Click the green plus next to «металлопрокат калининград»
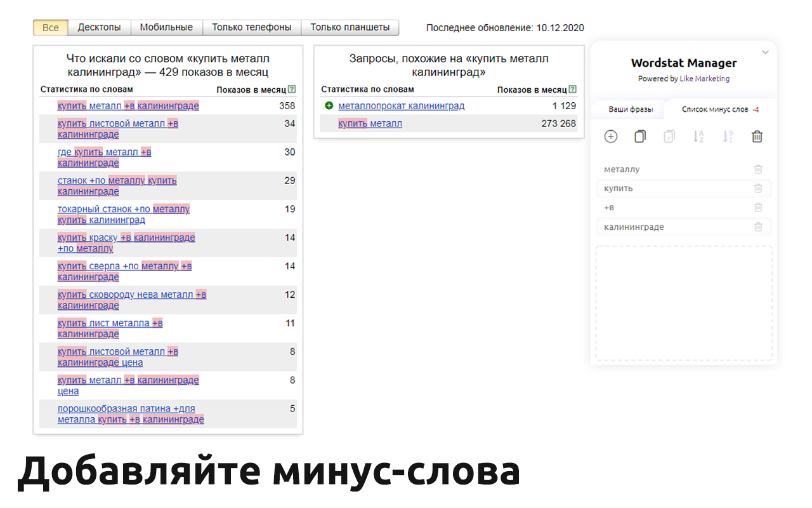Screen dimensions: 812x508 (329, 106)
